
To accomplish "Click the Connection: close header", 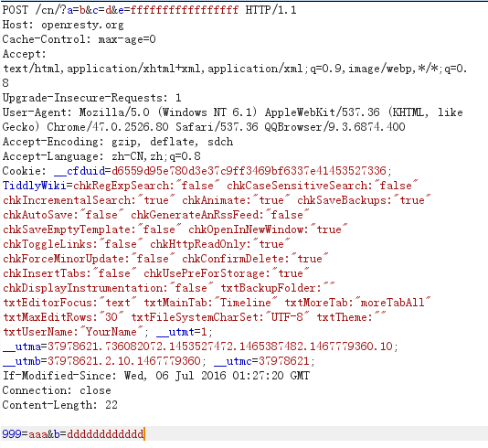I will (x=57, y=390).
